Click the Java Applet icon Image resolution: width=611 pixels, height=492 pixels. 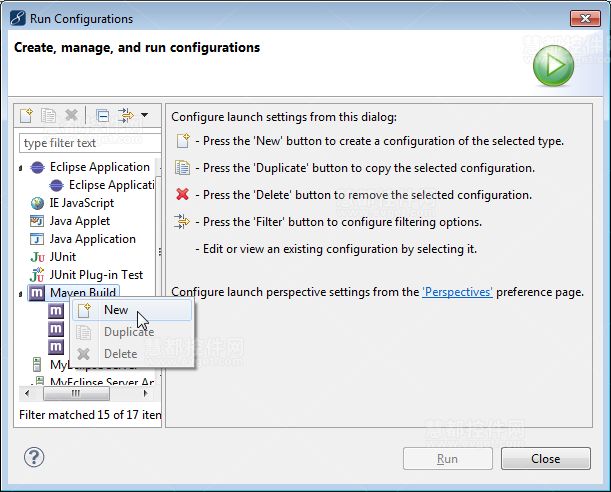[x=37, y=221]
